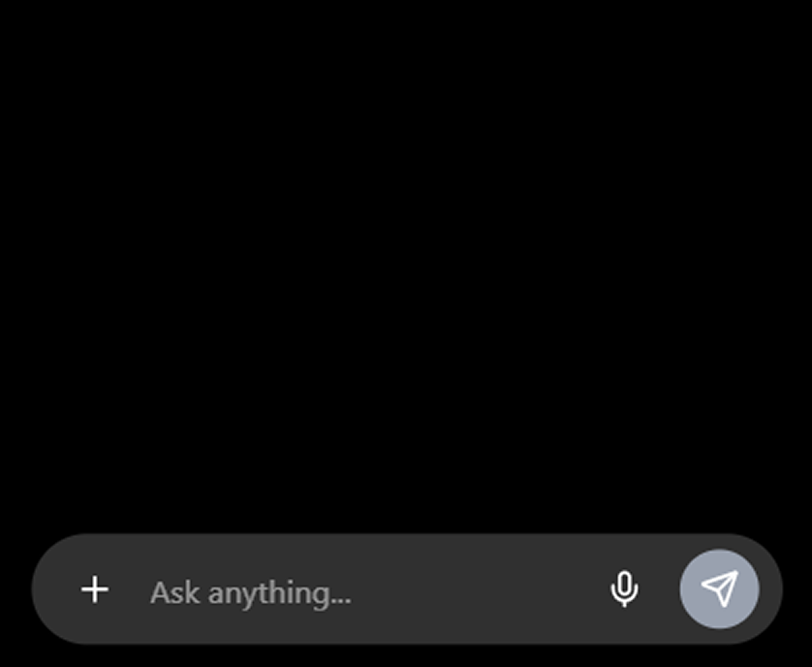Viewport: 812px width, 667px height.
Task: Click the rounded dark chat input bar
Action: point(407,589)
